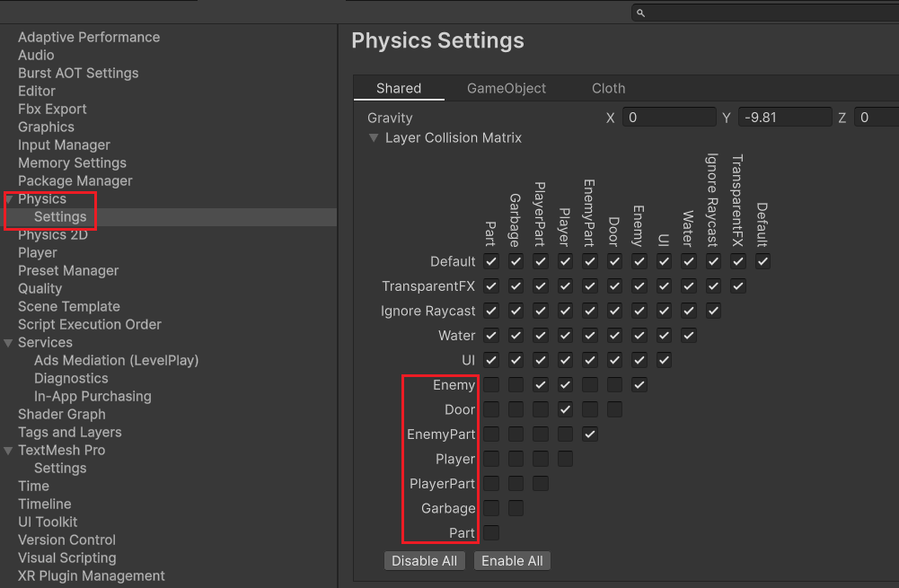Toggle Default row Default column checkbox
Viewport: 899px width, 588px height.
(x=762, y=261)
